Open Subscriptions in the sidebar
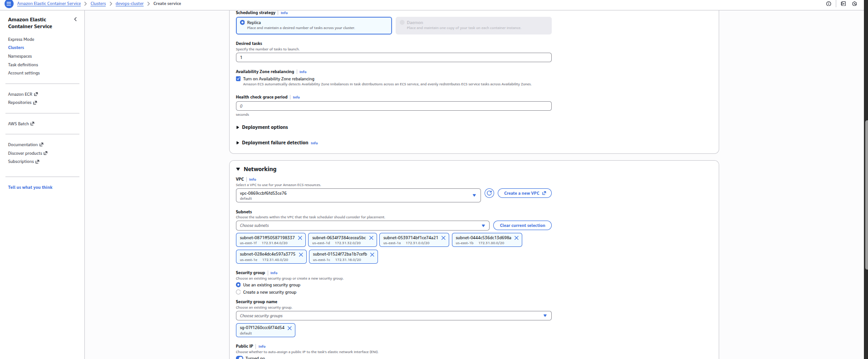The width and height of the screenshot is (868, 359). pos(24,162)
